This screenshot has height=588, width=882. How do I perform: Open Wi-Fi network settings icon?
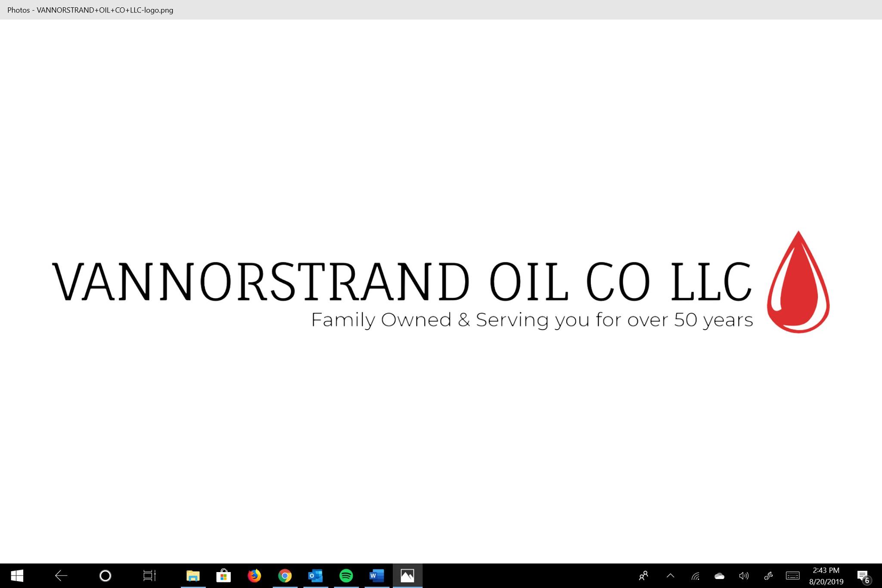coord(695,576)
